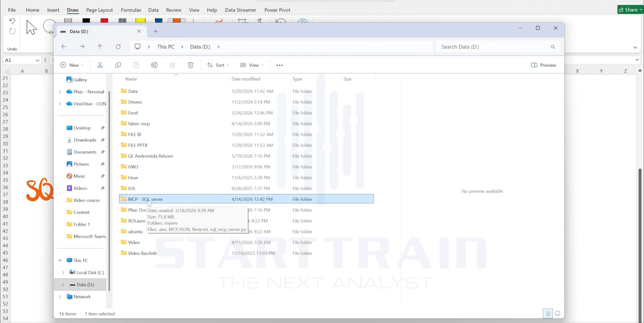The width and height of the screenshot is (644, 323).
Task: Toggle the Preview pane button
Action: point(544,65)
